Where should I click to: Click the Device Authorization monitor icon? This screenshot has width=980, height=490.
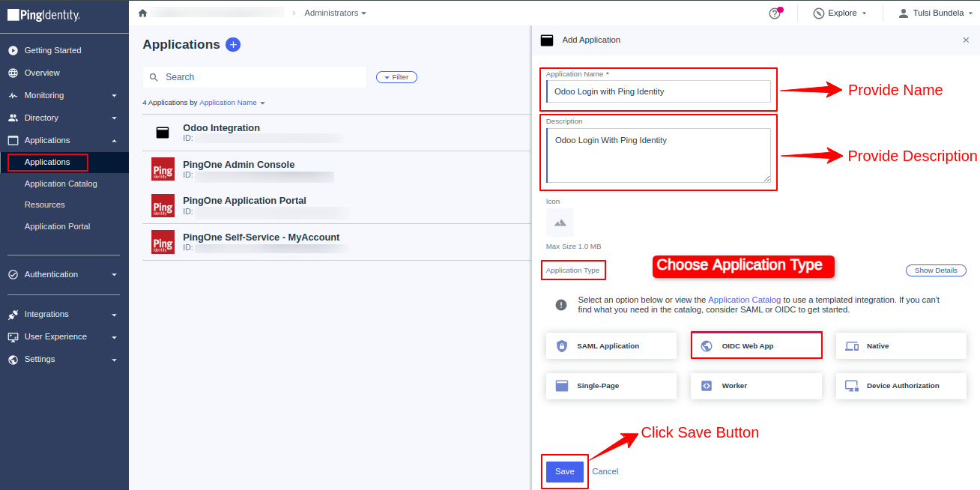[852, 386]
